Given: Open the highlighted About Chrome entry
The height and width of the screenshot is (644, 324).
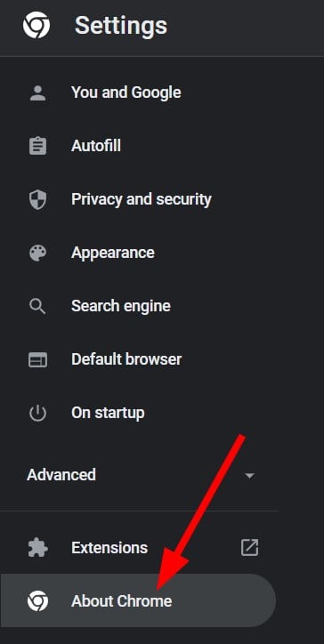Looking at the screenshot, I should click(x=138, y=600).
